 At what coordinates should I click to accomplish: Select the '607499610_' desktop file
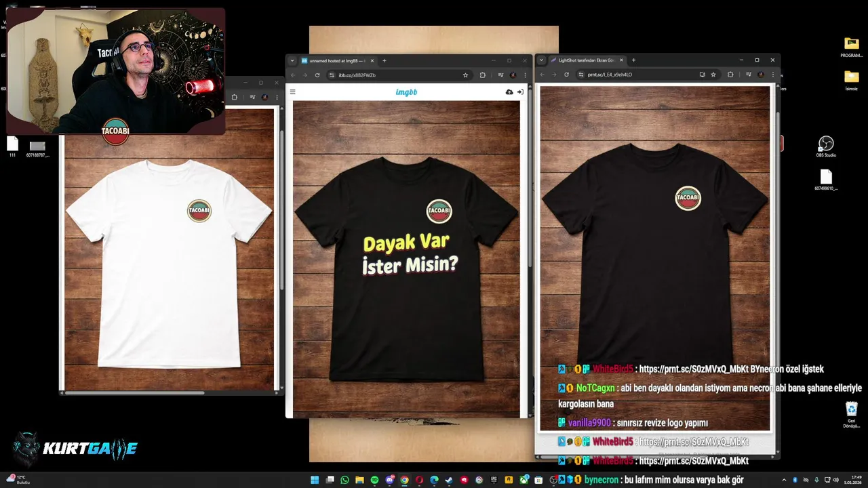tap(826, 180)
